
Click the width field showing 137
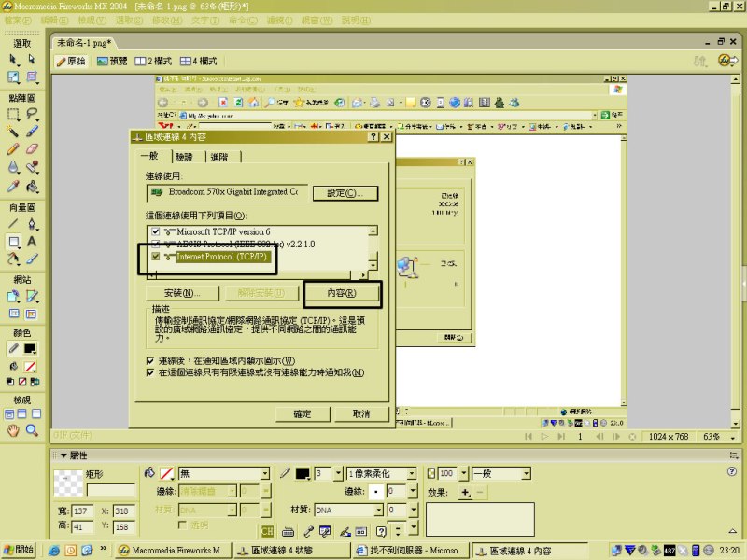click(x=82, y=511)
